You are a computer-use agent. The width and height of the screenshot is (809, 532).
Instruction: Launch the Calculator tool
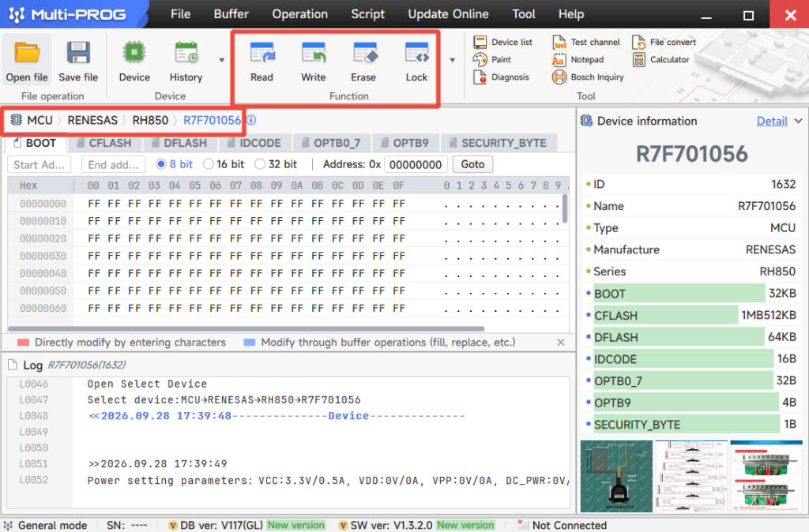click(x=661, y=60)
